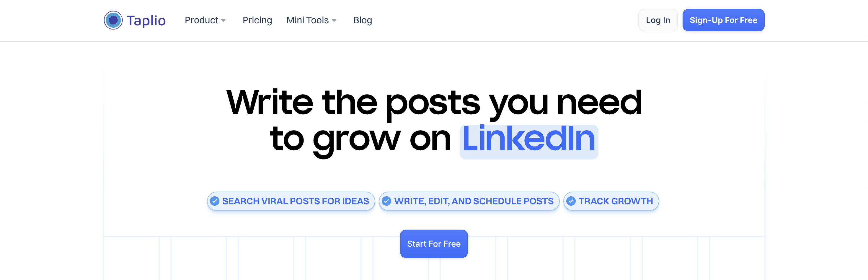Click the Log In button
This screenshot has height=280, width=868.
pyautogui.click(x=658, y=20)
